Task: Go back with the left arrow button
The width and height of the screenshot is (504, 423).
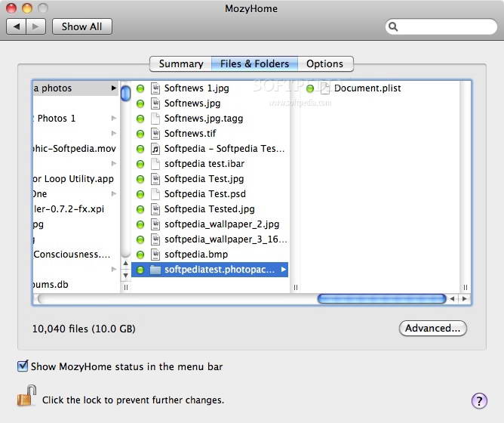Action: pos(17,26)
